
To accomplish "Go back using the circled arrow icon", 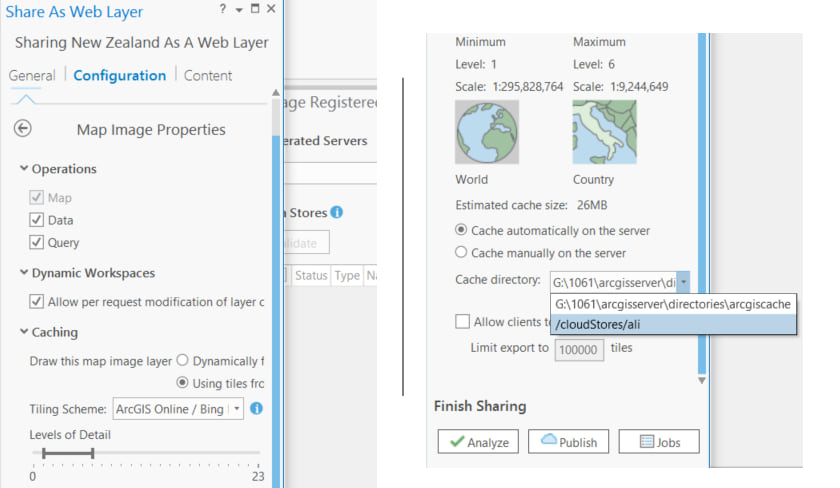I will tap(22, 129).
